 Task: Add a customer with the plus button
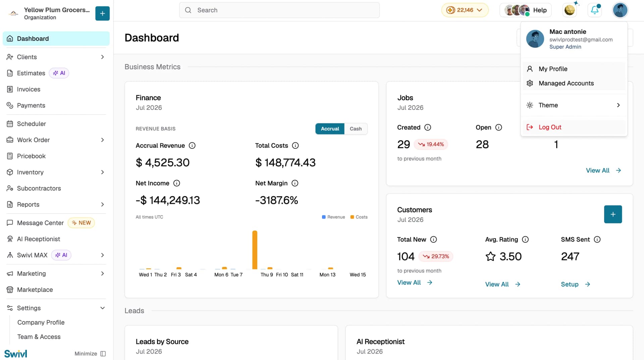click(613, 214)
